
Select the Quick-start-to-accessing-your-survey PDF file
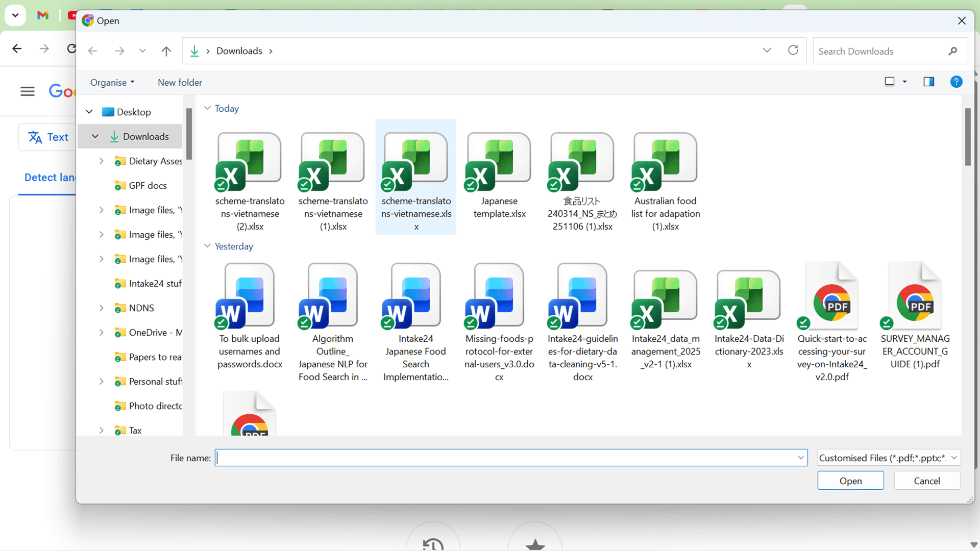click(x=831, y=321)
